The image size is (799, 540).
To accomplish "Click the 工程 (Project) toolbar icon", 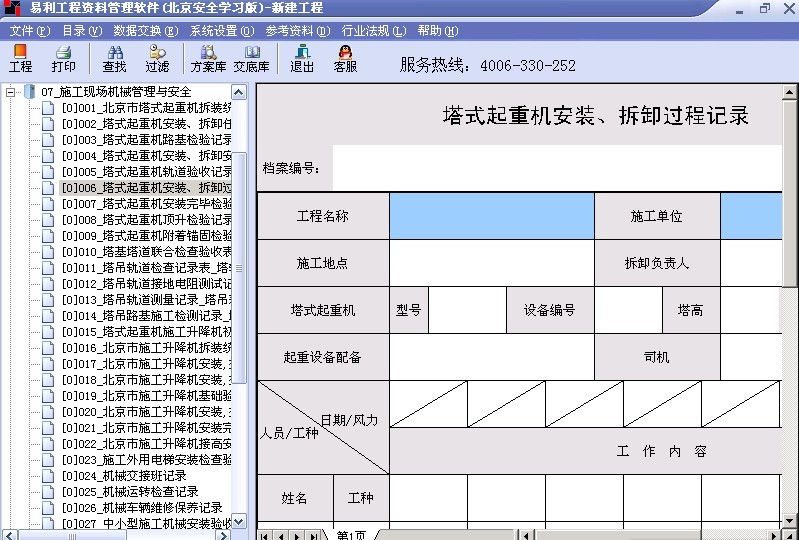I will tap(20, 58).
